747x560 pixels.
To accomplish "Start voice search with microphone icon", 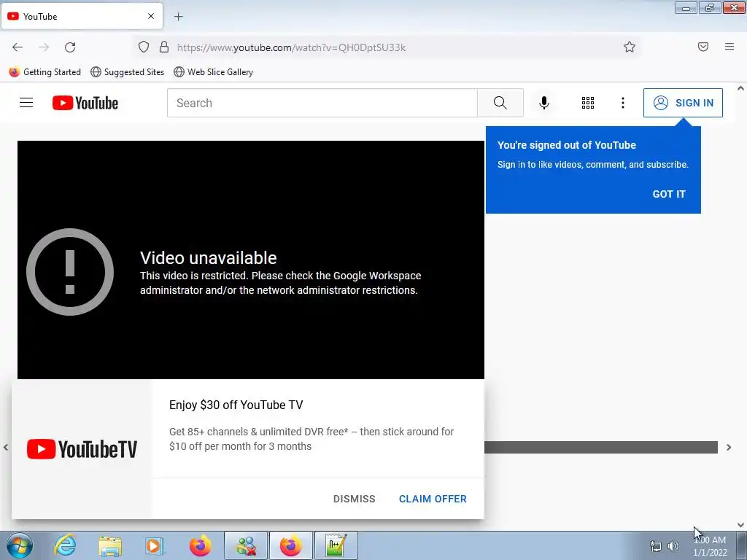I will [x=544, y=103].
